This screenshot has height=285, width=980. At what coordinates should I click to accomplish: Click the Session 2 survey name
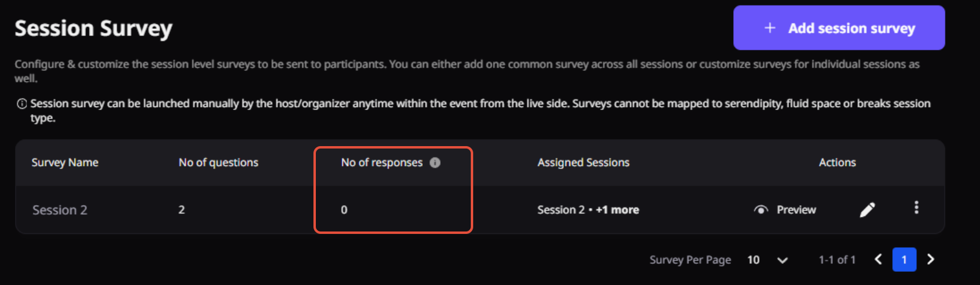pyautogui.click(x=59, y=210)
